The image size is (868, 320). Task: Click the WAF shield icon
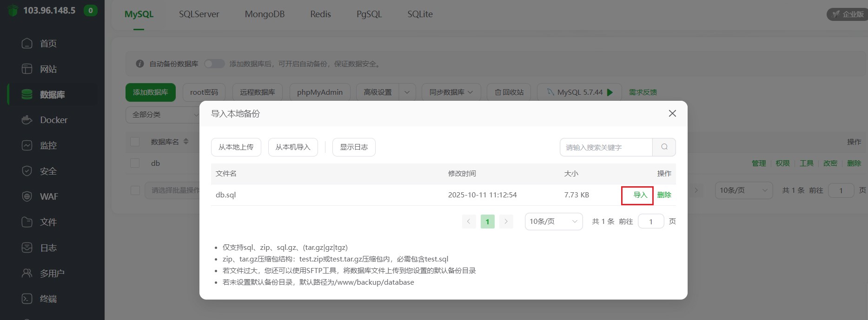click(x=27, y=196)
